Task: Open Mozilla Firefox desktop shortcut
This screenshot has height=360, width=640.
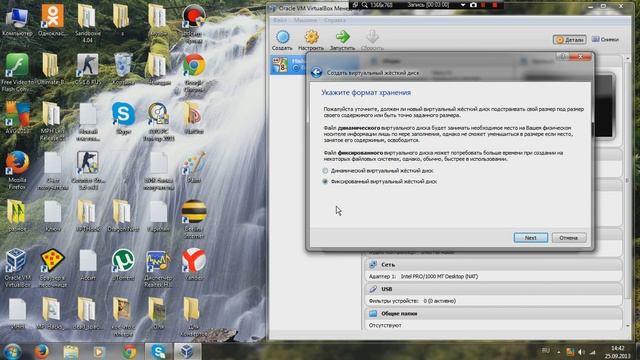Action: (17, 170)
